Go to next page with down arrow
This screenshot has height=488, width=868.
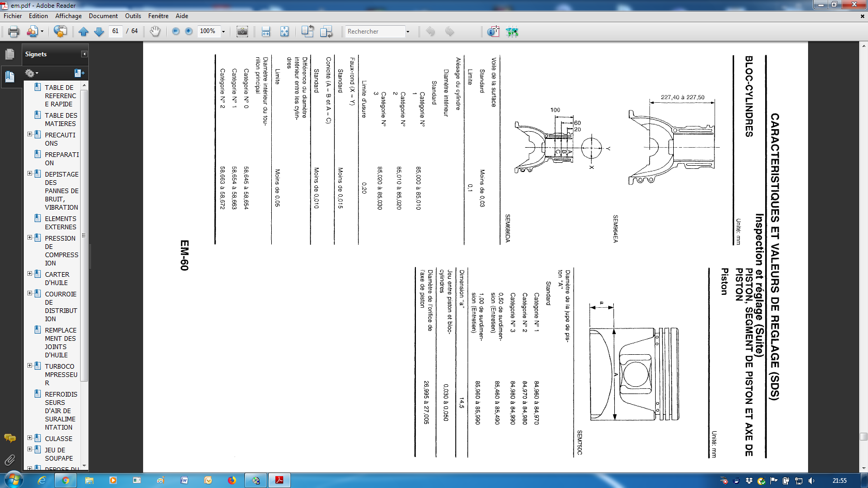[x=99, y=32]
